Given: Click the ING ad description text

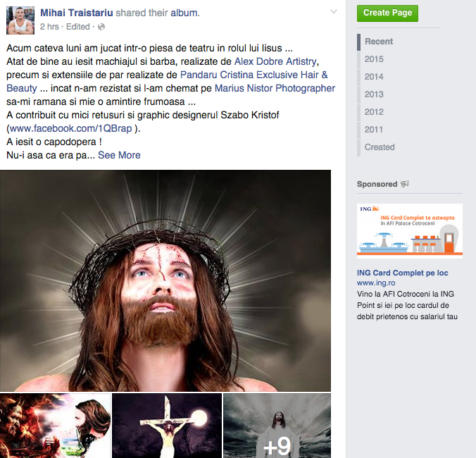Looking at the screenshot, I should pos(407,305).
